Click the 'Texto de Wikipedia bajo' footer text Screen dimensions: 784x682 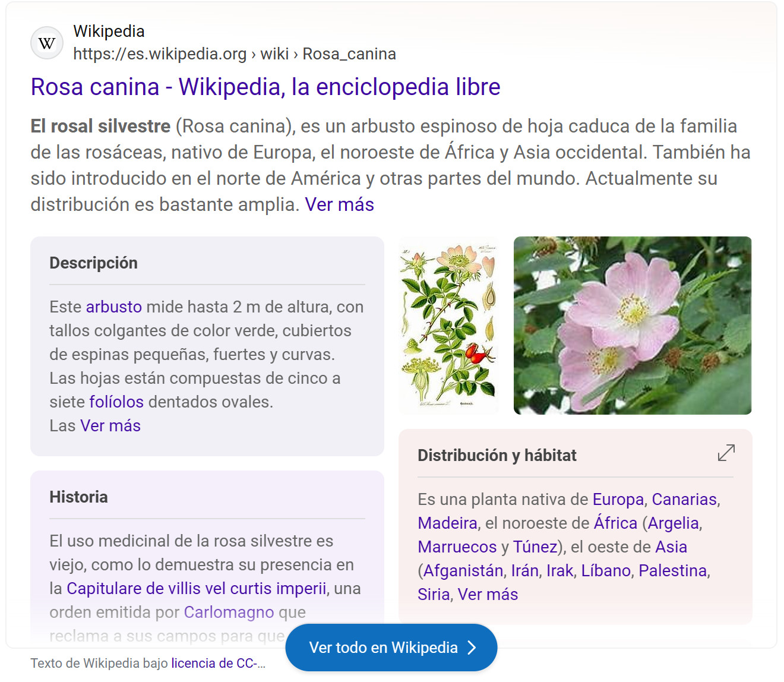point(99,663)
